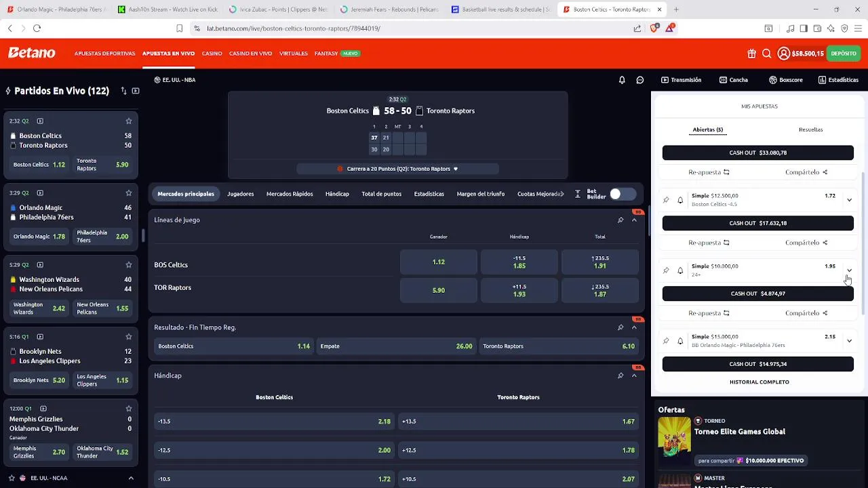Collapse live matches sidebar panel icon
The height and width of the screenshot is (488, 868).
tap(136, 91)
